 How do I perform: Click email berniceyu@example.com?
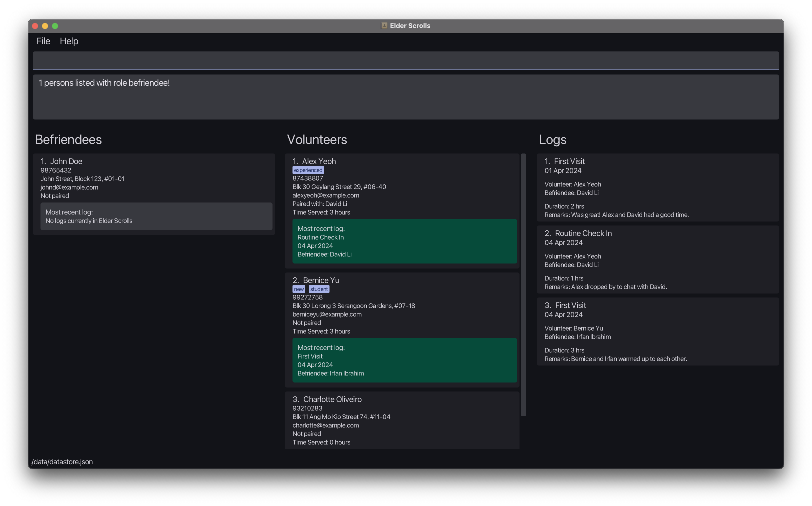[x=327, y=314]
